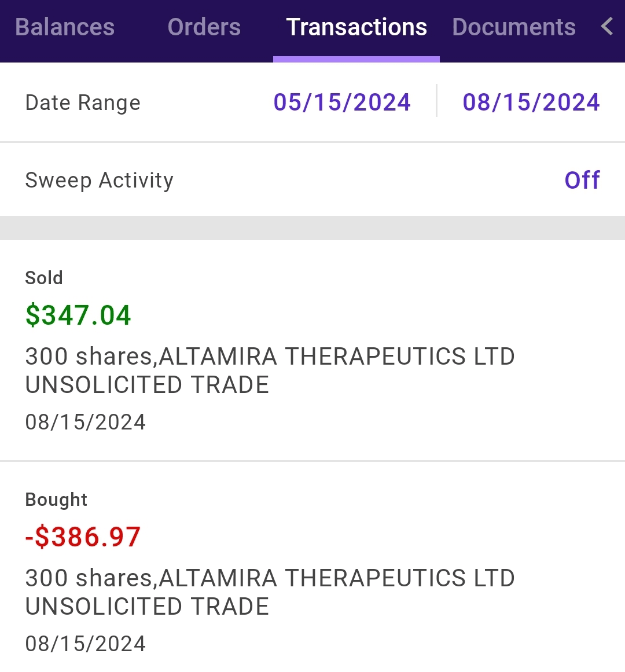Open the Orders tab
The width and height of the screenshot is (625, 672).
204,28
